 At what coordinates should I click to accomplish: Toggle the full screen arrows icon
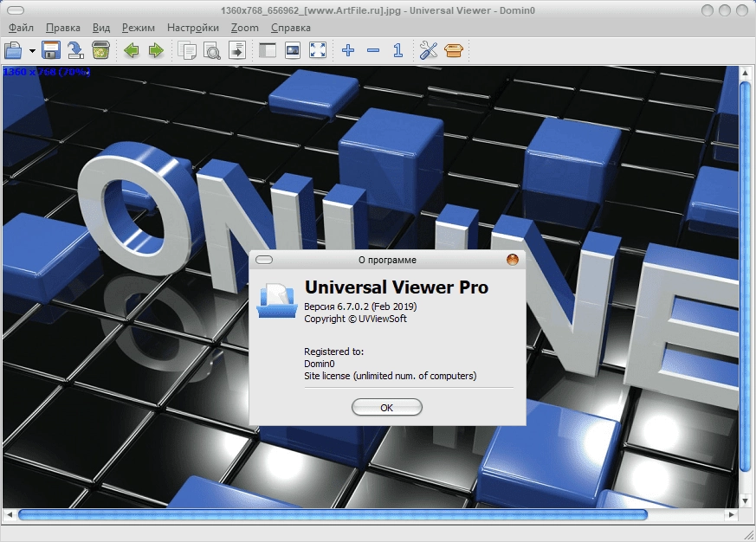[318, 50]
